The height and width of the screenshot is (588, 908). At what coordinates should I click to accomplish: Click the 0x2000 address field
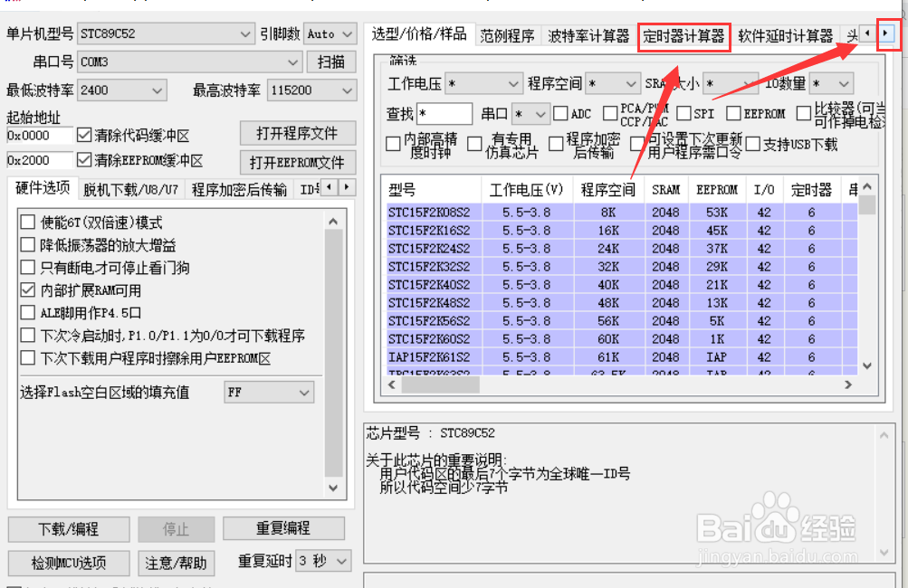coord(39,160)
